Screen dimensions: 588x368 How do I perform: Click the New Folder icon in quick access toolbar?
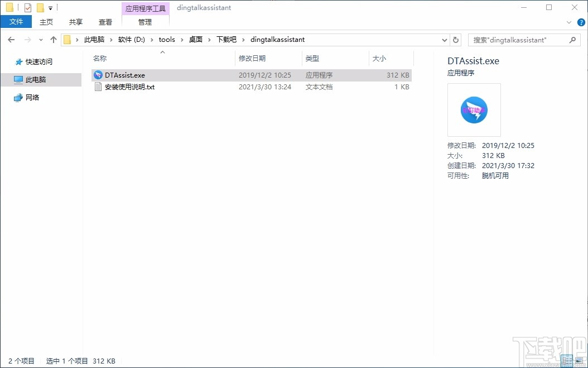click(40, 7)
